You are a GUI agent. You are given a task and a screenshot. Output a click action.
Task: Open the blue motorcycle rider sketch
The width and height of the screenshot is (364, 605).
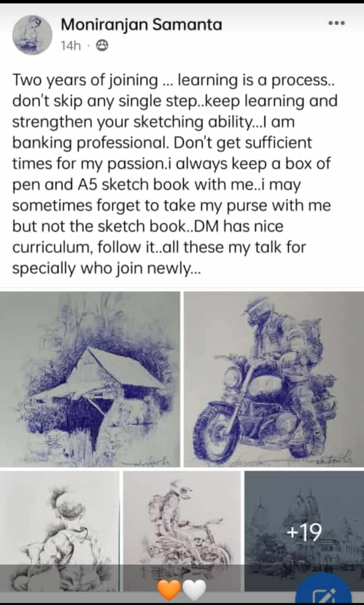(274, 379)
